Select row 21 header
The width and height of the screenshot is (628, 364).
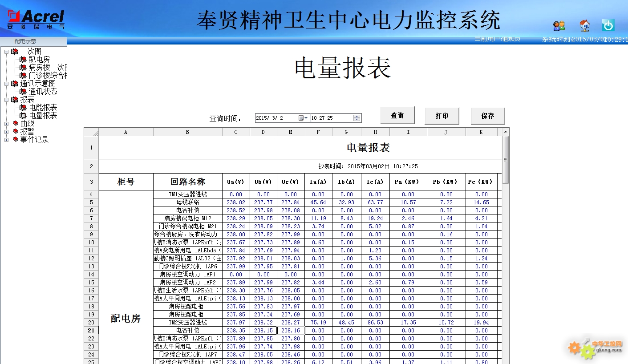(91, 330)
